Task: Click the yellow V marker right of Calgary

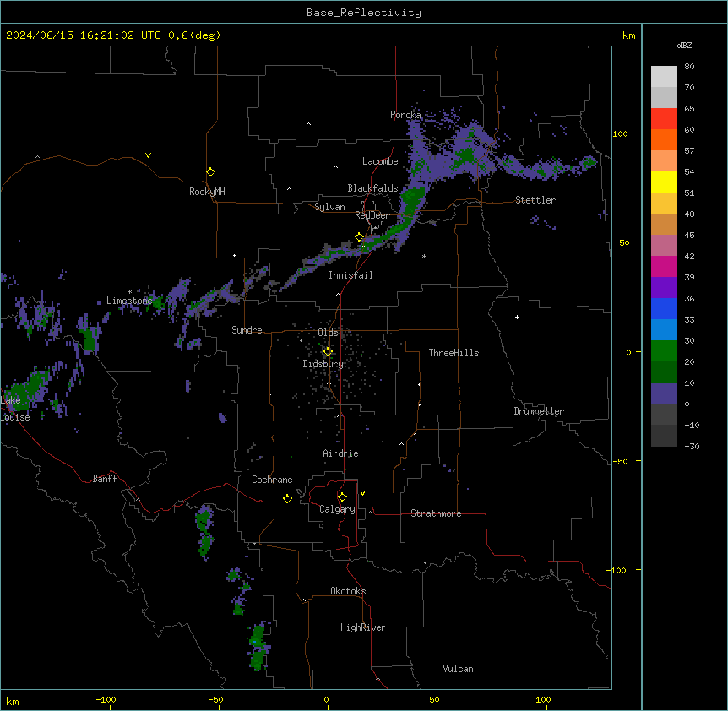Action: click(362, 493)
